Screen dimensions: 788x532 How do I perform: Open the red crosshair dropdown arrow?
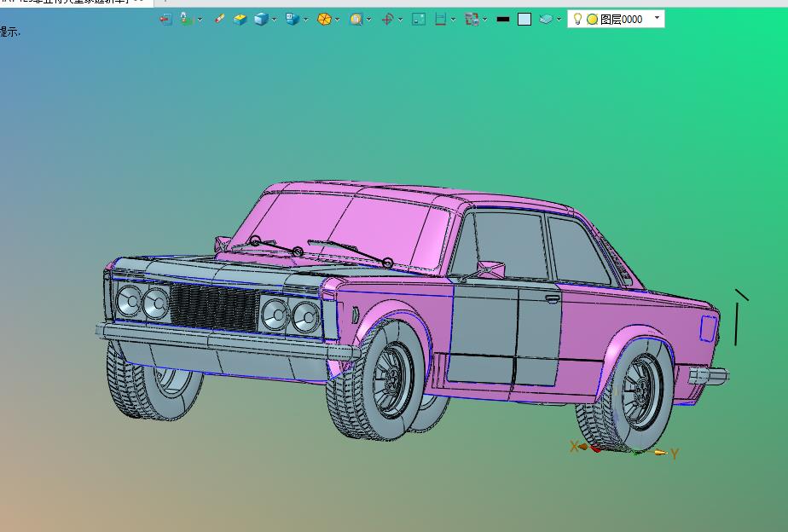pos(401,20)
